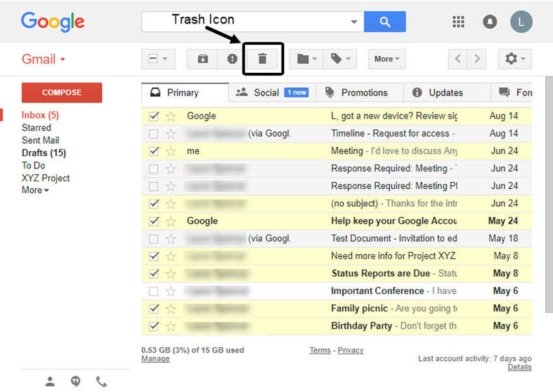Click the profile avatar with letter L
The height and width of the screenshot is (392, 553).
[x=521, y=21]
